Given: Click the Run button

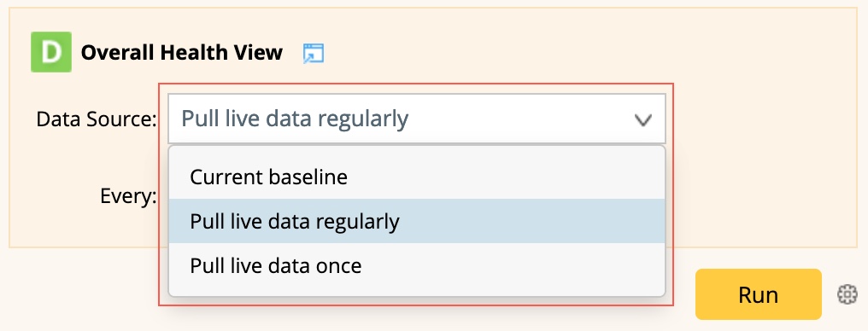Looking at the screenshot, I should coord(759,294).
